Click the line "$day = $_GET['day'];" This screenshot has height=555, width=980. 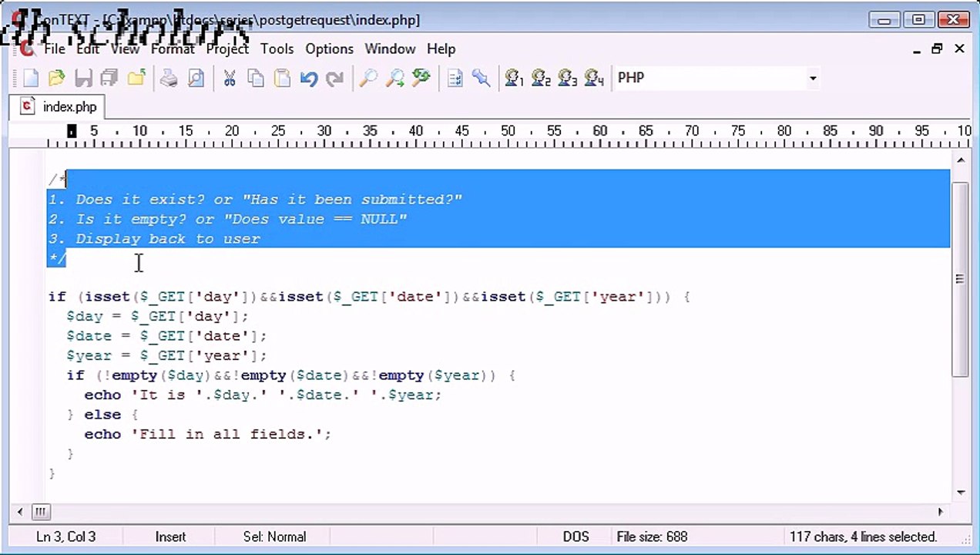[157, 316]
